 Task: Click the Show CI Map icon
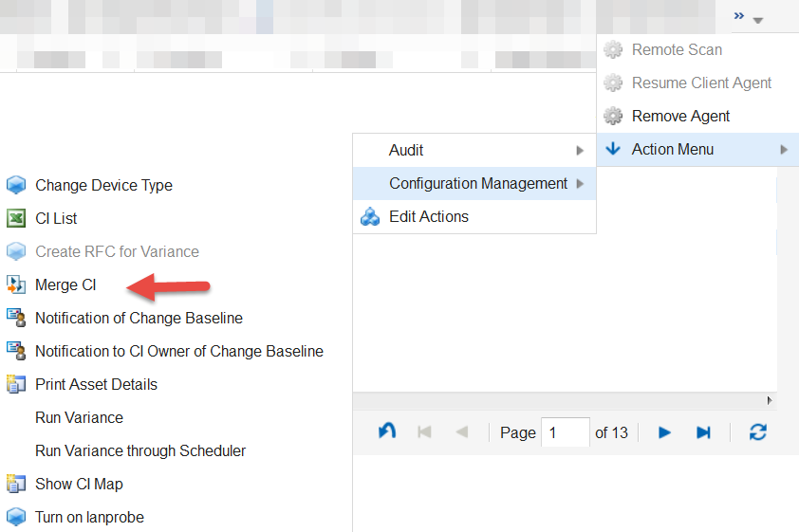click(x=15, y=484)
